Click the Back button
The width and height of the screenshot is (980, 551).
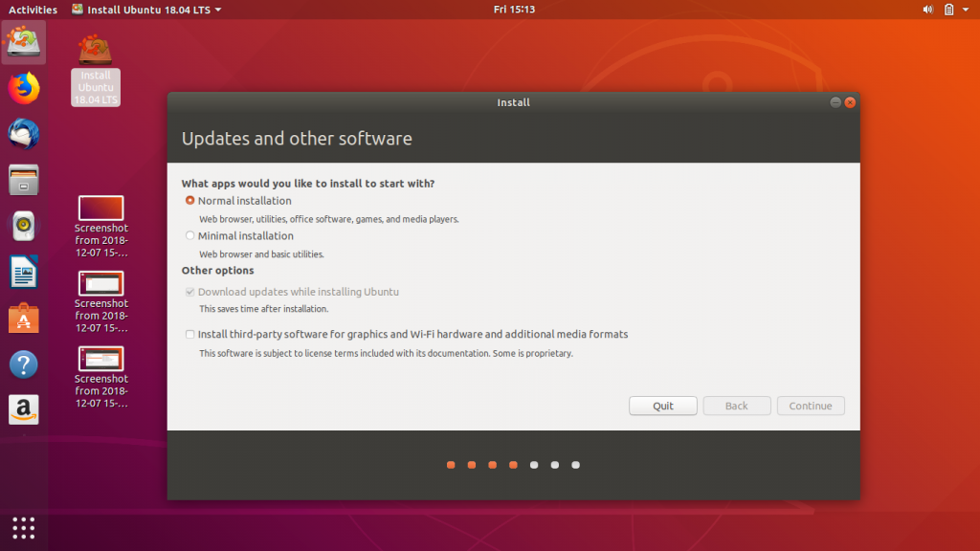tap(736, 406)
